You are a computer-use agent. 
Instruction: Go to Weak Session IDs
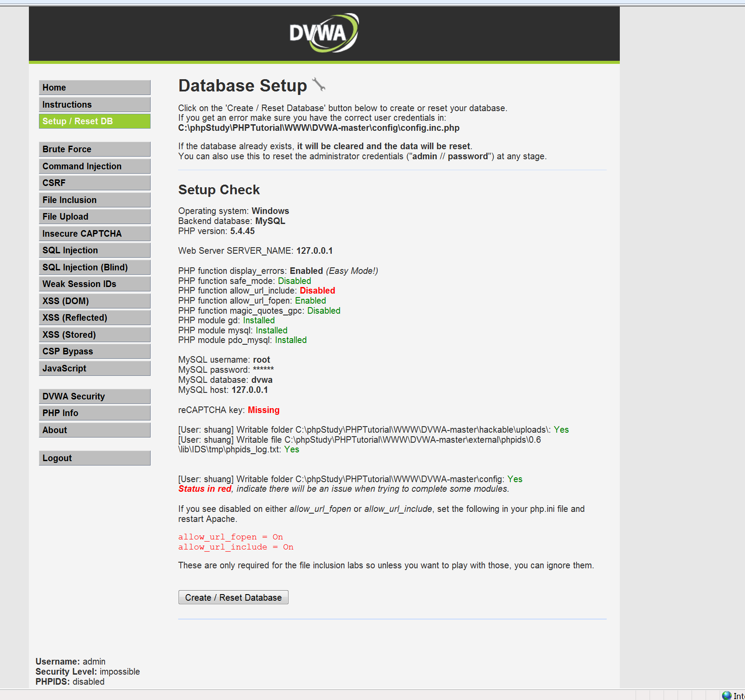tap(95, 284)
